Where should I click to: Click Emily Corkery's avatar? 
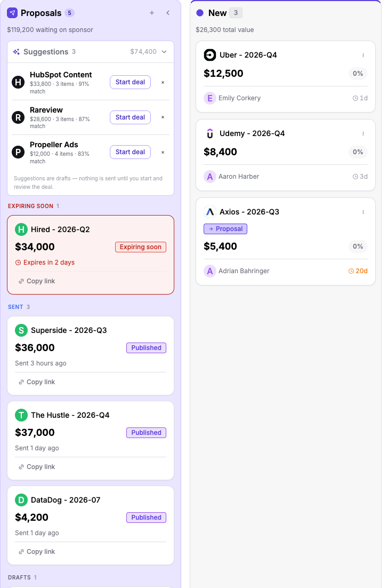(x=210, y=98)
